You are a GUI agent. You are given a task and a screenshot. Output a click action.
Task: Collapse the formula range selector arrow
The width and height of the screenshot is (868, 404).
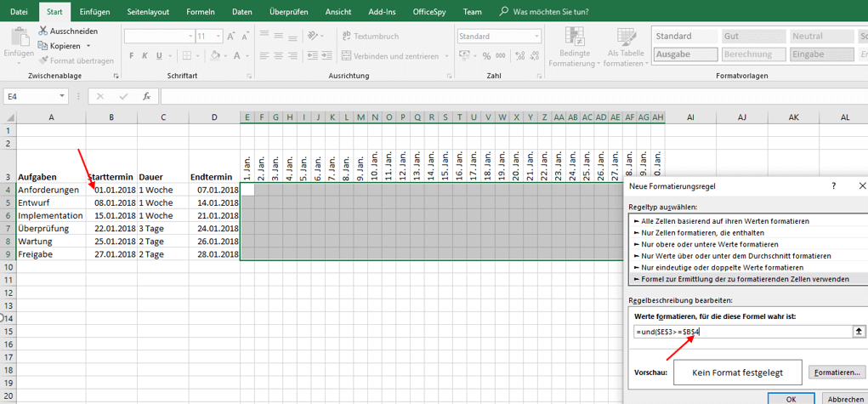[x=859, y=333]
